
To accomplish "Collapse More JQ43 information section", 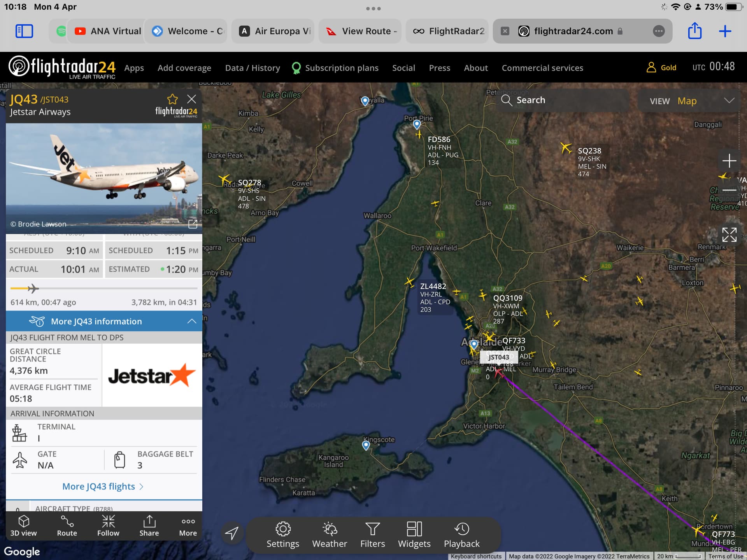I will (x=191, y=321).
